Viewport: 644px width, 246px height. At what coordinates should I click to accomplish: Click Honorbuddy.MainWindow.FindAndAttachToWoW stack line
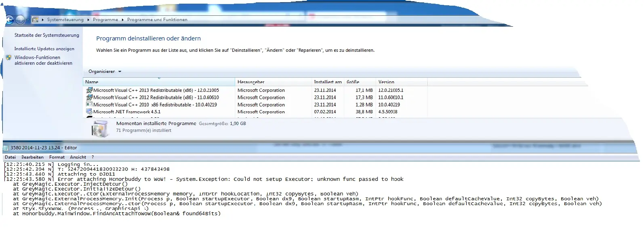click(117, 214)
